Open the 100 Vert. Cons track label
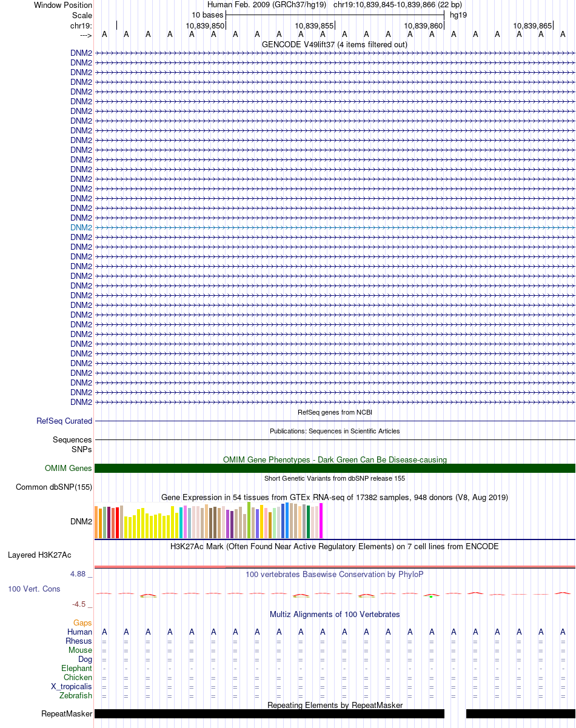 coord(34,589)
